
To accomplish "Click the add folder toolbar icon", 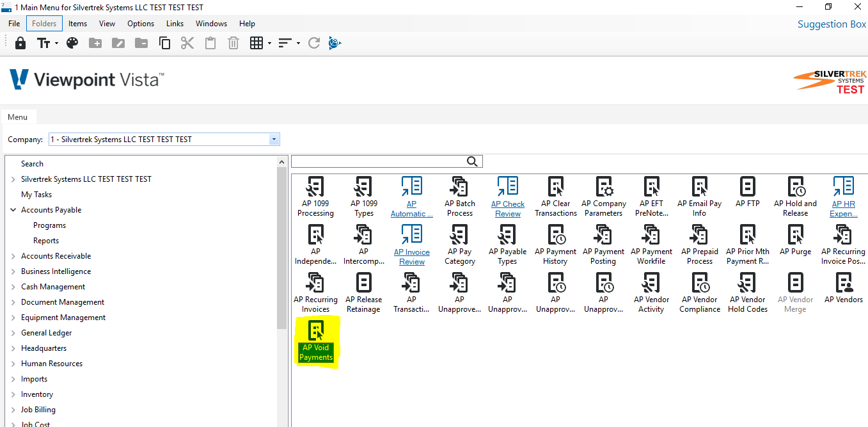I will point(95,43).
